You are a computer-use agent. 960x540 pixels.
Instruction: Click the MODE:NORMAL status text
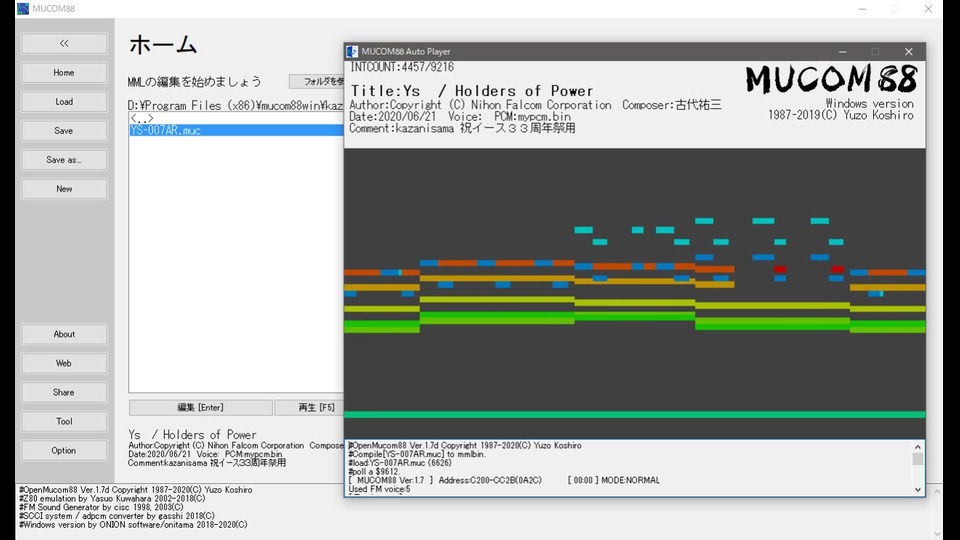[631, 481]
